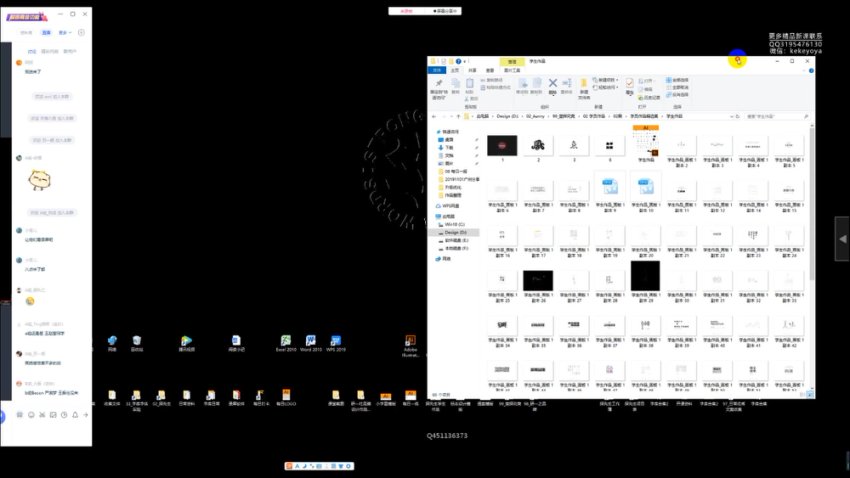Switch to the Picture Tools ribbon tab
This screenshot has width=850, height=478.
click(x=512, y=70)
